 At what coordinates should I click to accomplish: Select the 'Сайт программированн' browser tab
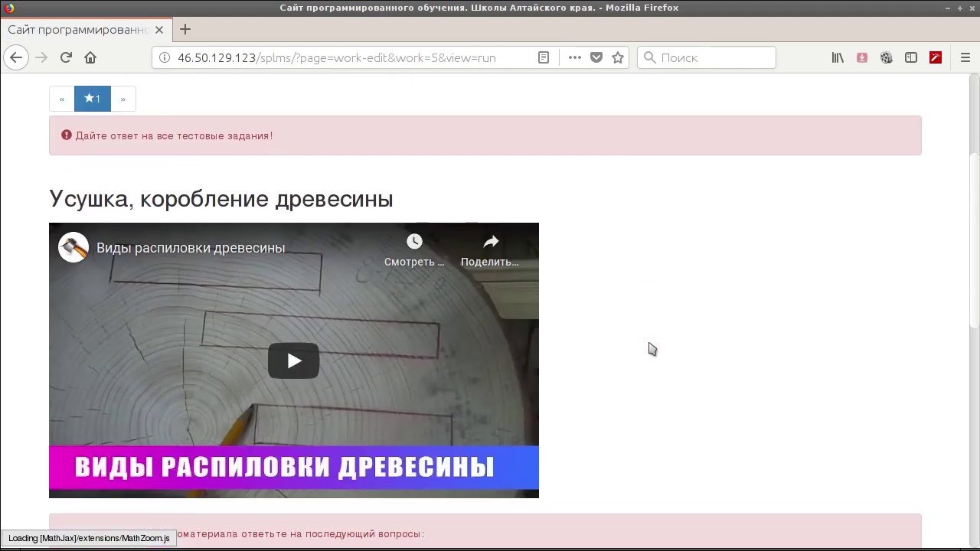click(x=86, y=30)
